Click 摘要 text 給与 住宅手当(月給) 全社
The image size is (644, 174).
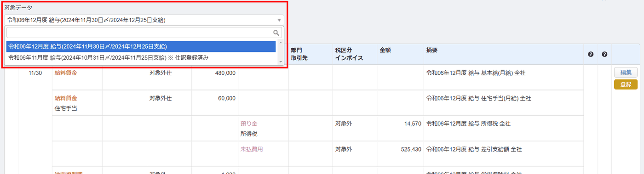coord(478,98)
